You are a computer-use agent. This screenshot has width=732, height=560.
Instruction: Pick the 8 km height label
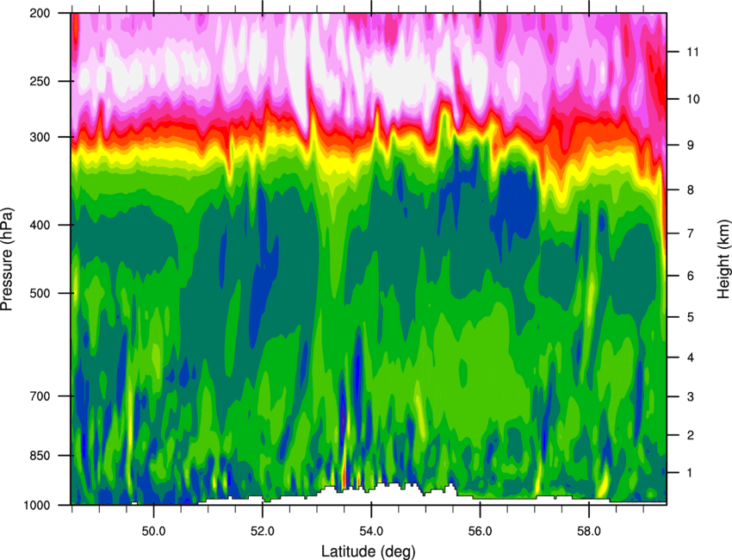(691, 190)
